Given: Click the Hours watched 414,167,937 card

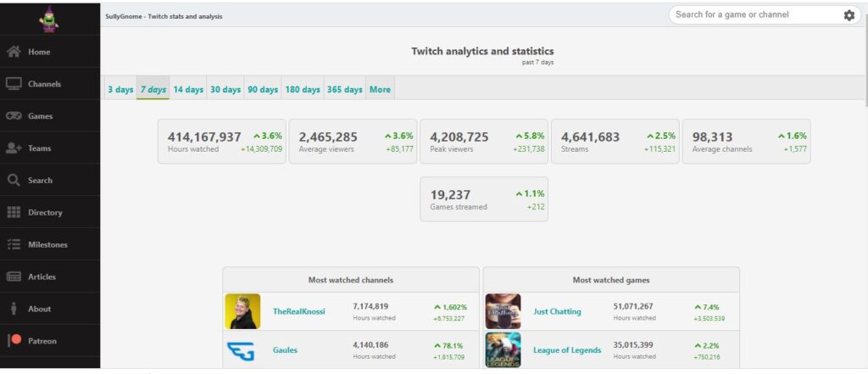Looking at the screenshot, I should [222, 142].
